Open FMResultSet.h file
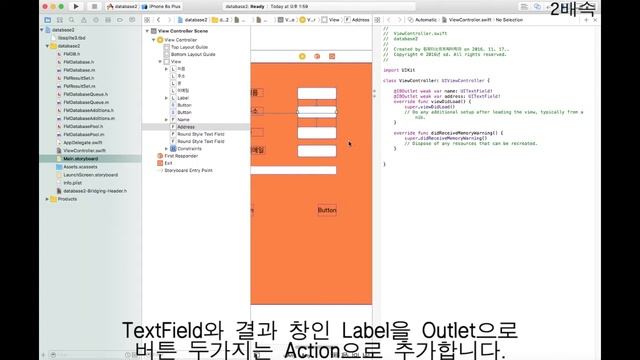 click(x=79, y=78)
